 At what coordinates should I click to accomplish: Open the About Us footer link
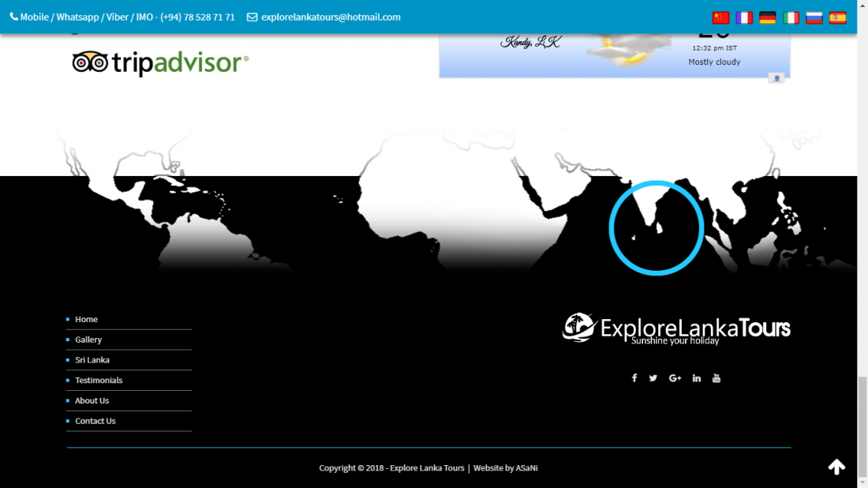92,400
